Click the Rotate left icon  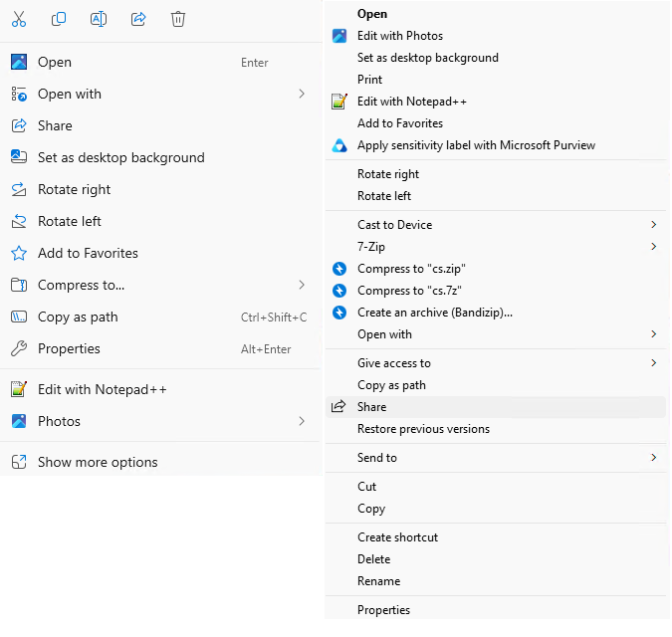point(19,221)
